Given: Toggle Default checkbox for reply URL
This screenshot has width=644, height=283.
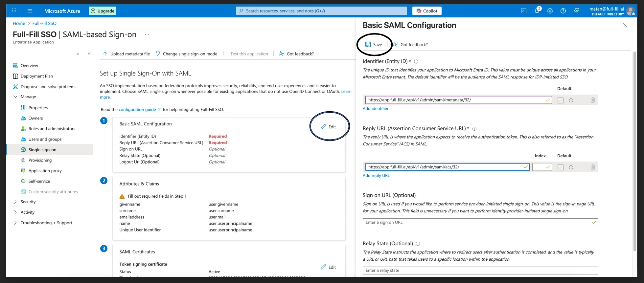Looking at the screenshot, I should (561, 167).
